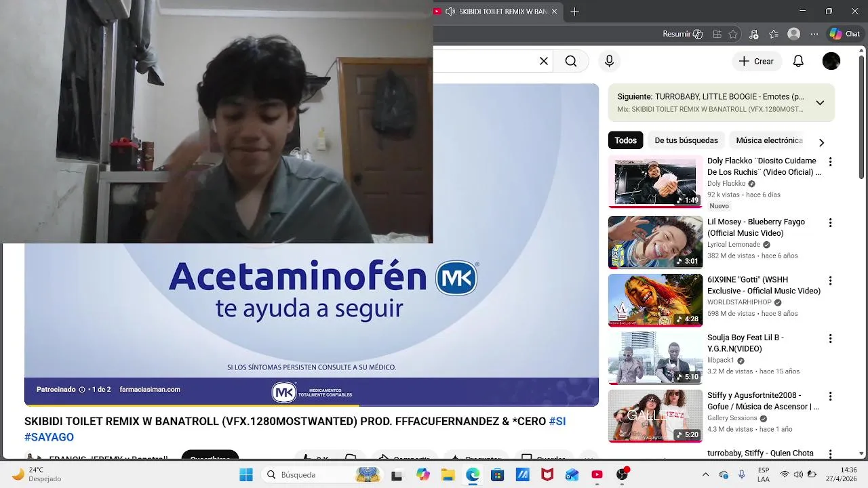The image size is (868, 488).
Task: Add page to favorites with star icon
Action: tap(733, 34)
